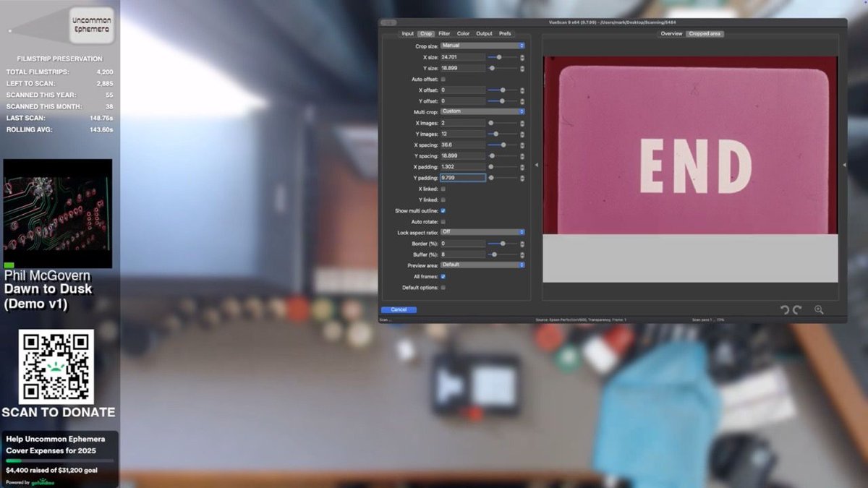868x488 pixels.
Task: Open the Color tab
Action: [x=463, y=34]
